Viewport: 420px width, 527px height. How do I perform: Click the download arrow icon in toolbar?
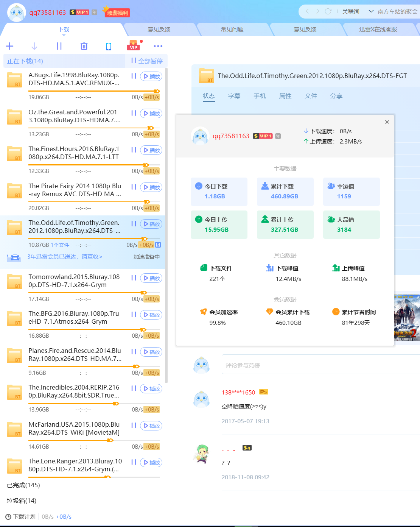tap(34, 46)
